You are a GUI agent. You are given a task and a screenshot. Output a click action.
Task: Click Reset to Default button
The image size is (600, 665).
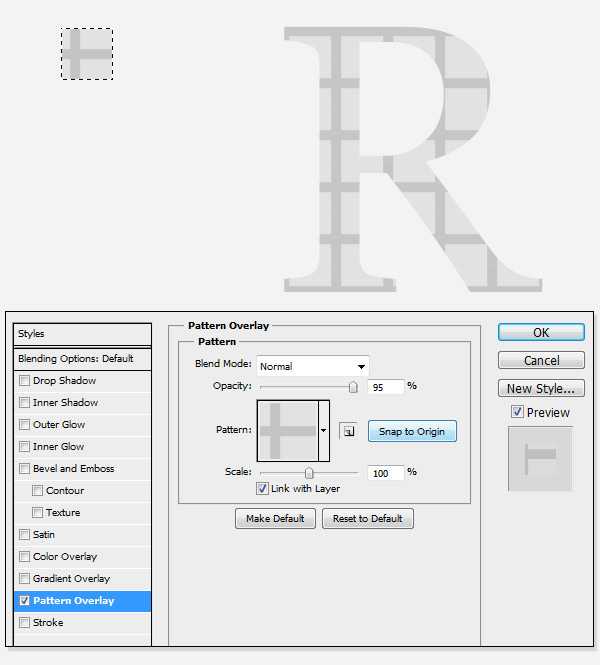[368, 519]
